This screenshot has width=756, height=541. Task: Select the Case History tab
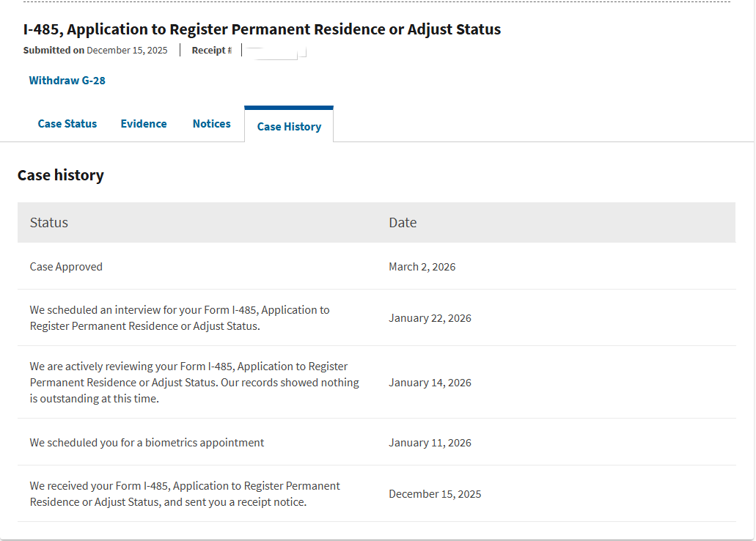pos(289,127)
